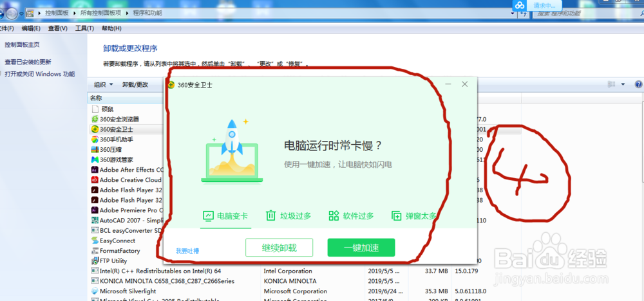Click the 搜索 程序和功能 search field

[588, 14]
